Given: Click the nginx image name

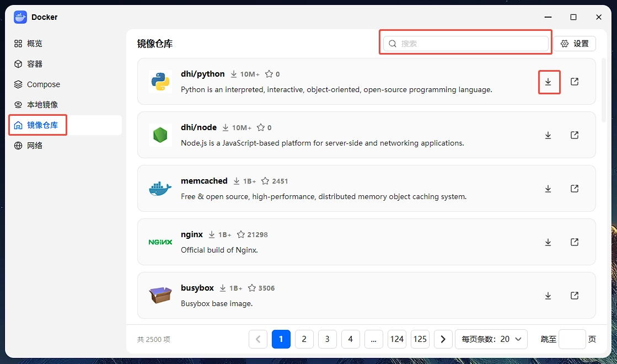Looking at the screenshot, I should click(x=192, y=234).
